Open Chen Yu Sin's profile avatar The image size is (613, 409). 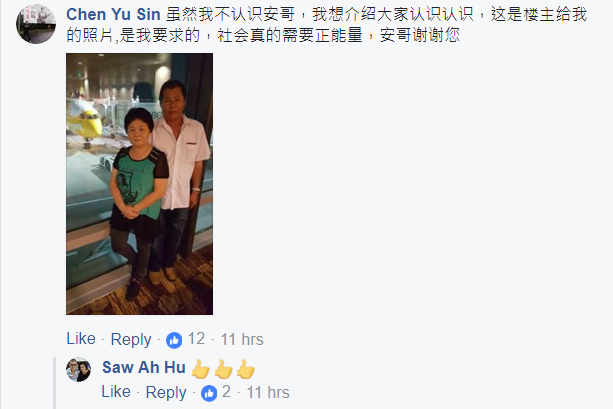pos(36,24)
